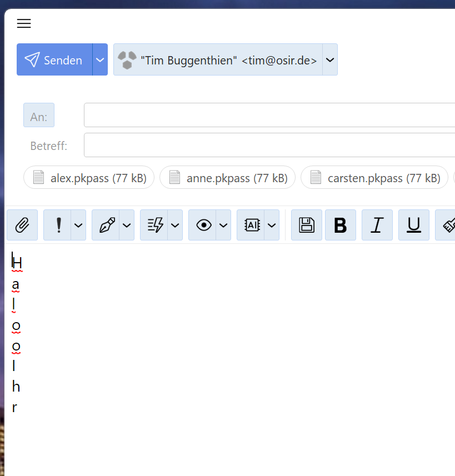Toggle bold text formatting
Image resolution: width=455 pixels, height=476 pixels.
pos(340,225)
